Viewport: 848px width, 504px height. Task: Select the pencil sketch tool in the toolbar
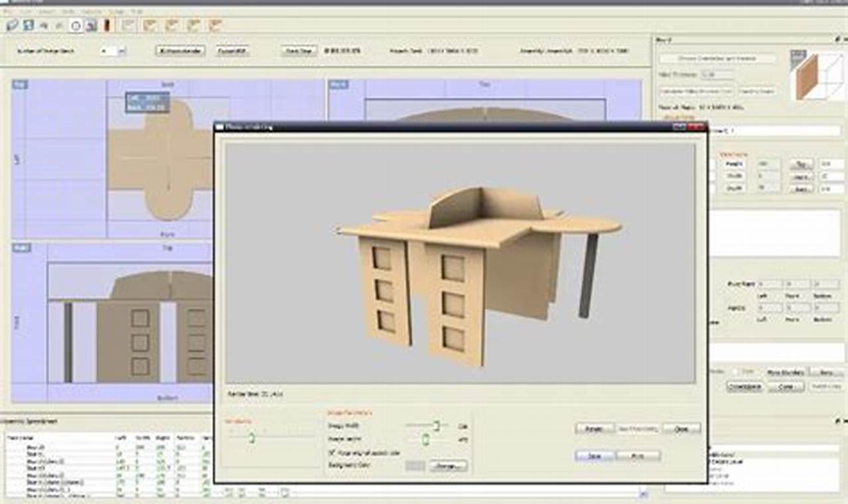(x=11, y=25)
